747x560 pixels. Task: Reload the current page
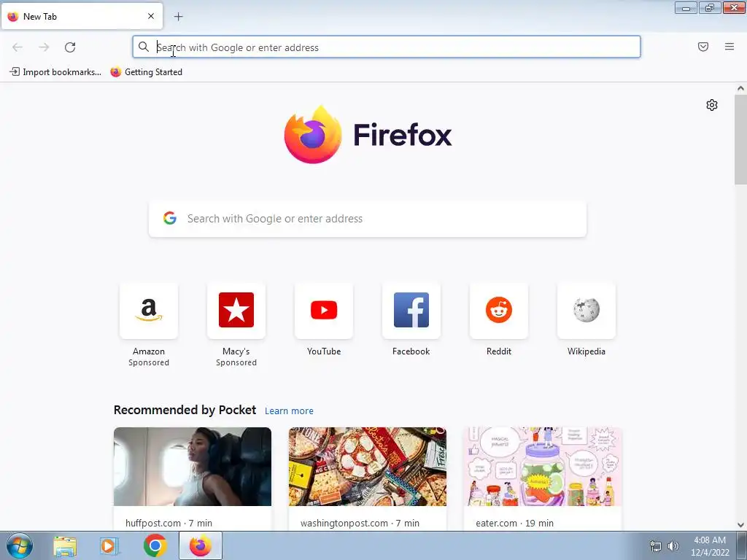pos(70,47)
